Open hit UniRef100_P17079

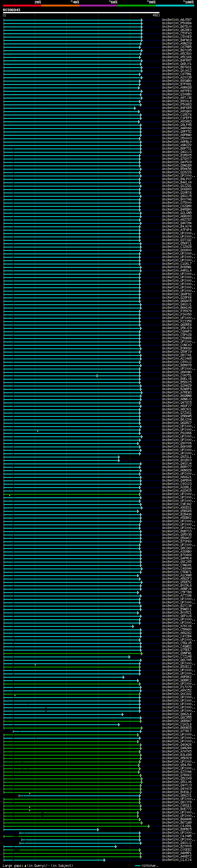177,687
